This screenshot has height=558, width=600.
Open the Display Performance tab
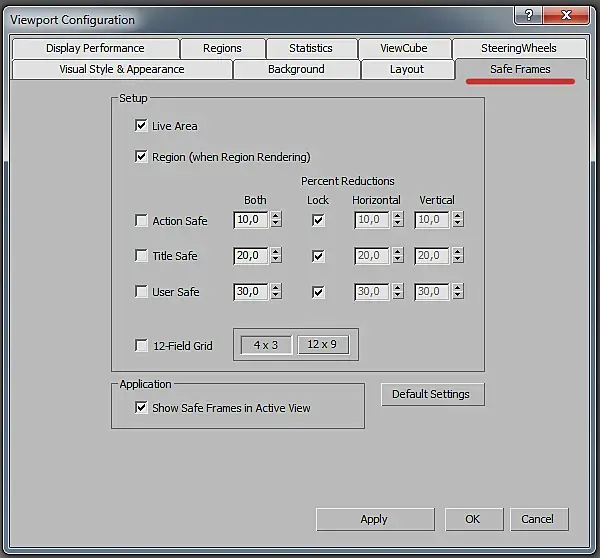(96, 48)
